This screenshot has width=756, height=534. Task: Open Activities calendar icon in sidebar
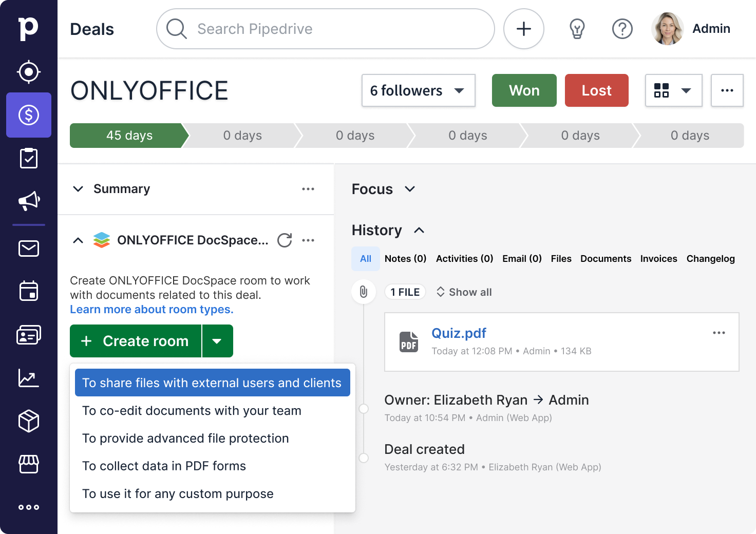click(29, 291)
